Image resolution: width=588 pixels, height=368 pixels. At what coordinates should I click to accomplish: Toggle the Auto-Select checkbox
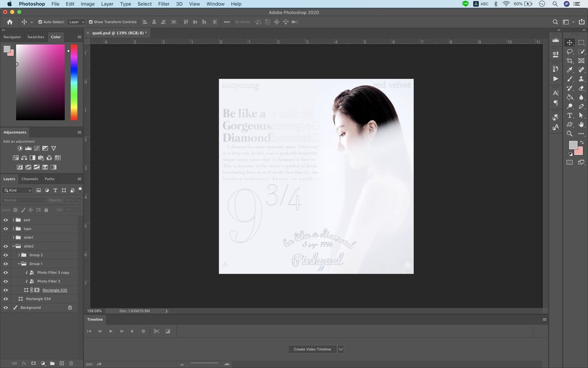pyautogui.click(x=40, y=22)
